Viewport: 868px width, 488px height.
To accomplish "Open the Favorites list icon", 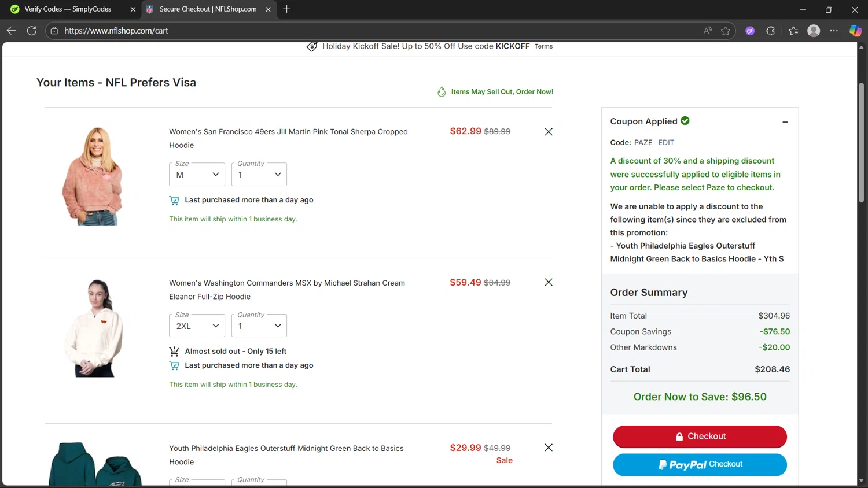I will coord(793,31).
